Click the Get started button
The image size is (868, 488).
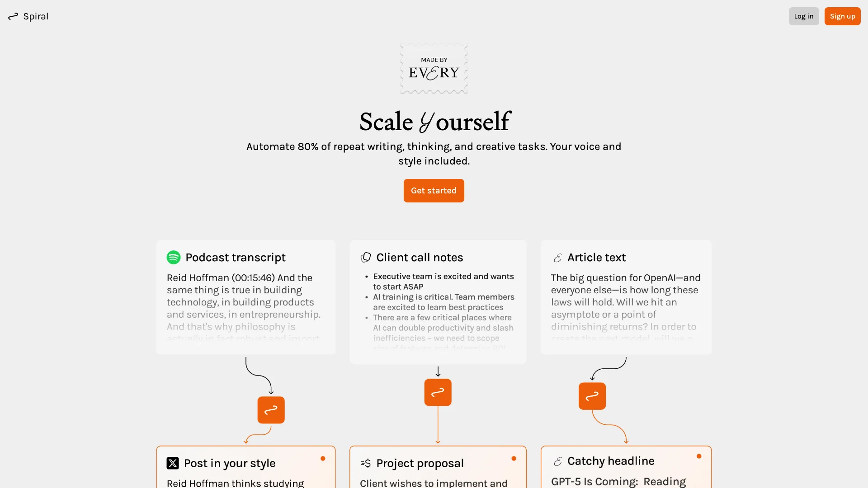click(x=434, y=190)
